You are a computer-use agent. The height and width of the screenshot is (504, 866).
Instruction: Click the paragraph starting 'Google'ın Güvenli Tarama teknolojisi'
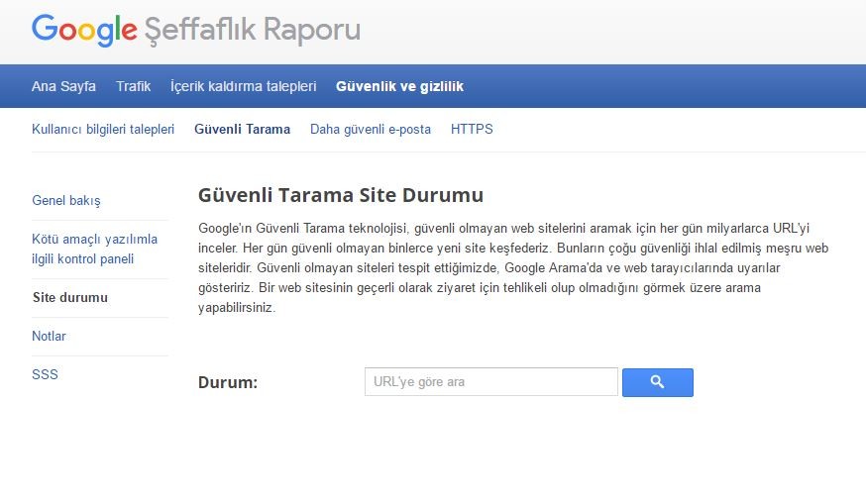(x=513, y=267)
